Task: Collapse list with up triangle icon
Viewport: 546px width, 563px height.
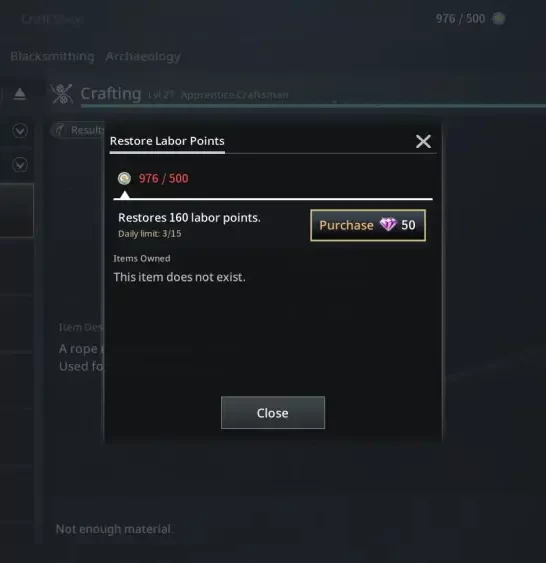Action: tap(20, 94)
